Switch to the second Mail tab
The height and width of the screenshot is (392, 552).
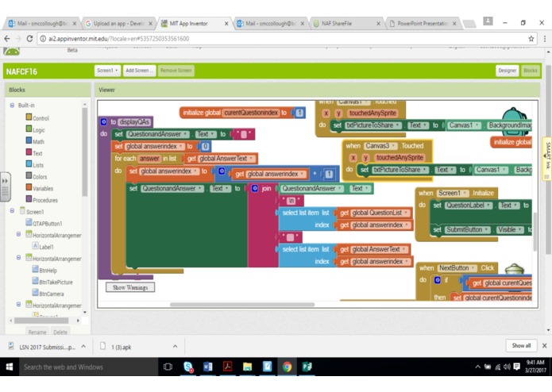tap(270, 24)
